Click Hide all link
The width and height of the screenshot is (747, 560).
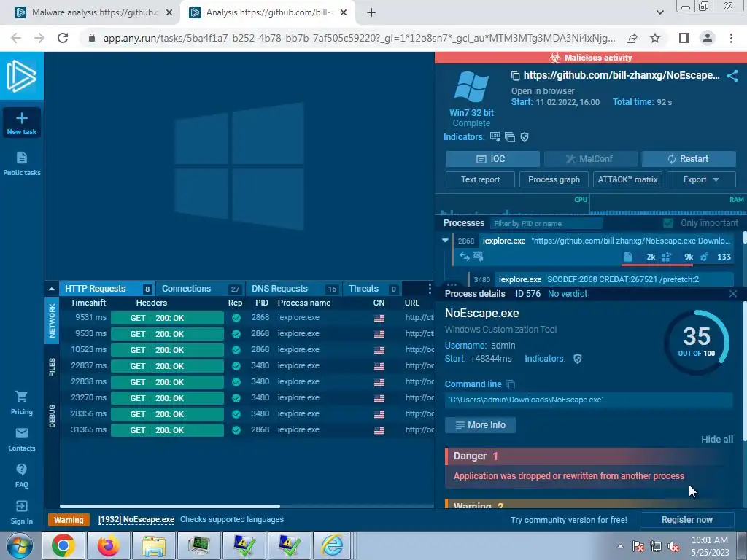717,439
